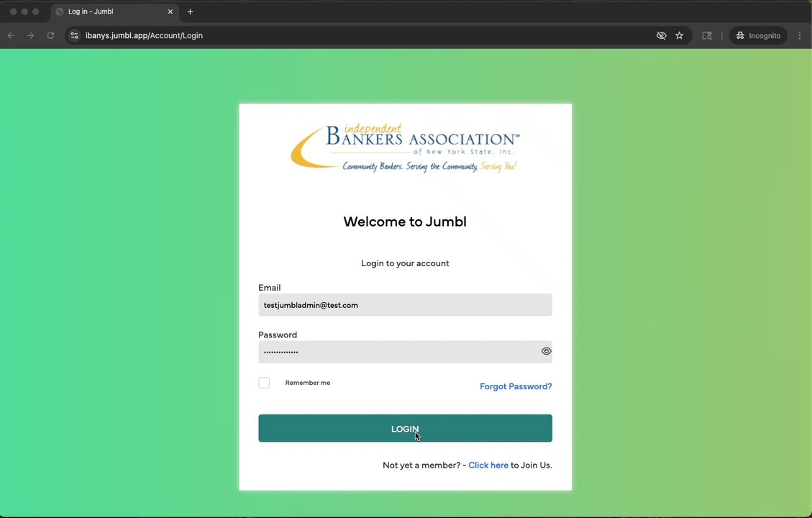Open site information icon in address bar
This screenshot has width=812, height=518.
[75, 36]
